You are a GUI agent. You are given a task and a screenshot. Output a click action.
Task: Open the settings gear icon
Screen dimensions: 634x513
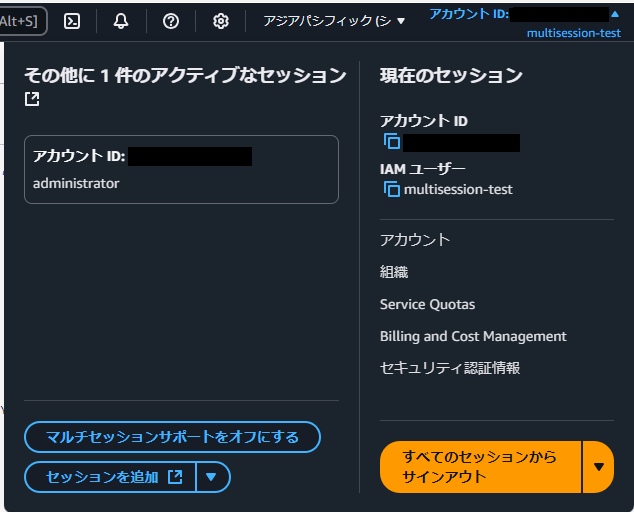click(220, 21)
